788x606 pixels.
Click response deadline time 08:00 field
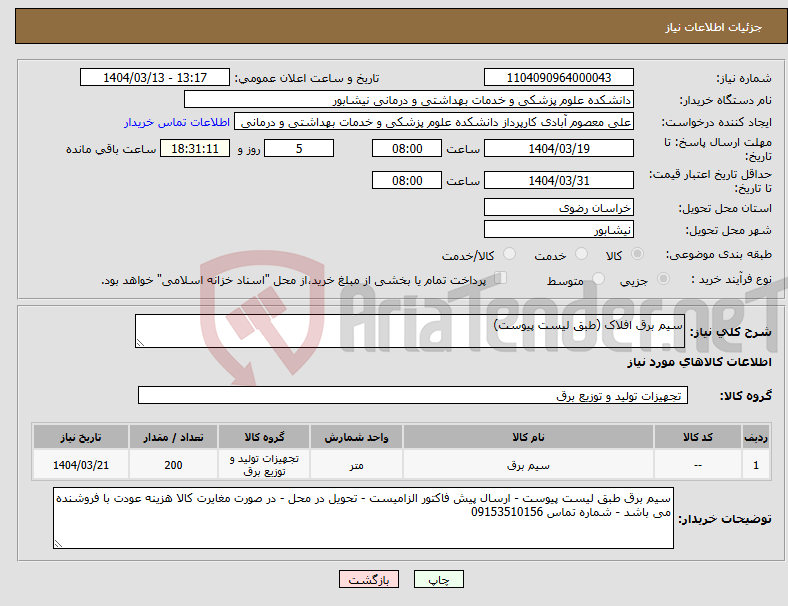point(407,148)
